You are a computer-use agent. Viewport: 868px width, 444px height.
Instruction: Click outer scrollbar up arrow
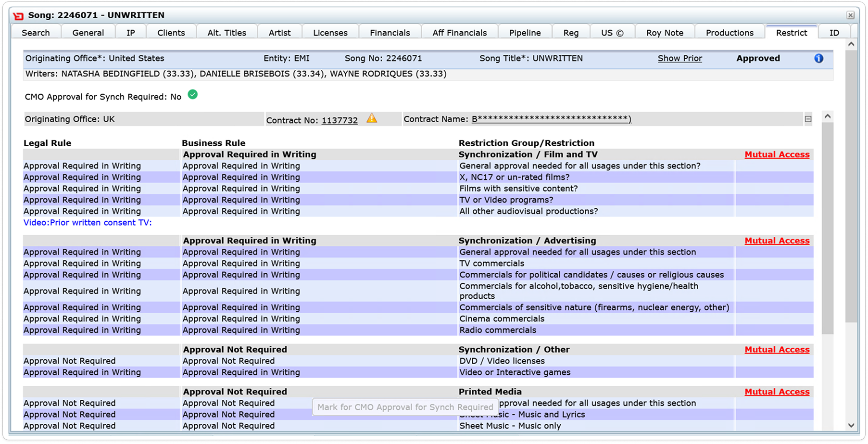tap(851, 44)
